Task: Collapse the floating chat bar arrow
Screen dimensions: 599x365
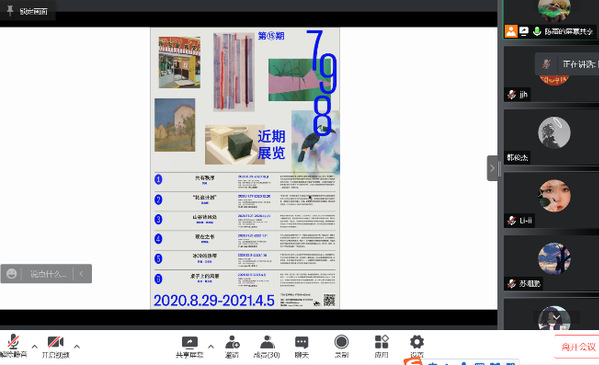Action: [81, 274]
